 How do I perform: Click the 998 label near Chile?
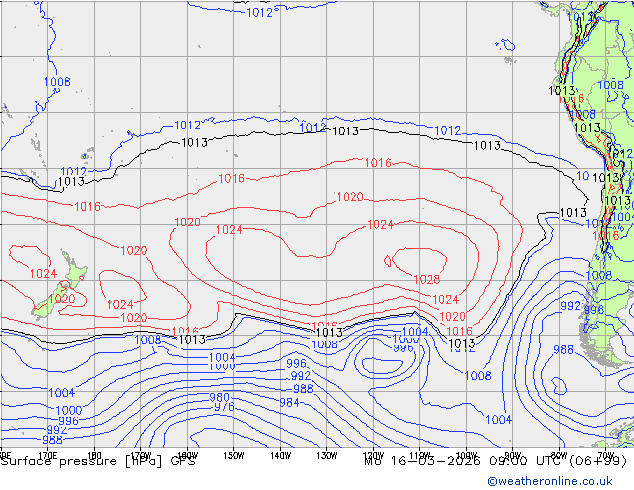point(594,310)
